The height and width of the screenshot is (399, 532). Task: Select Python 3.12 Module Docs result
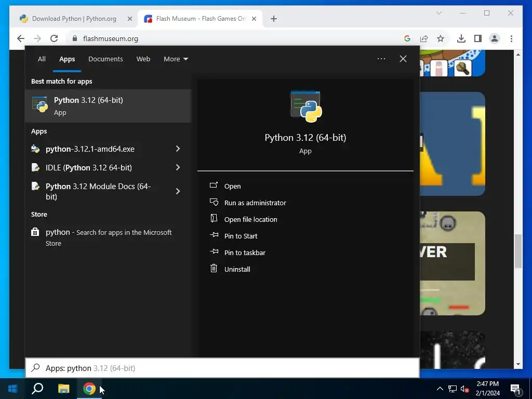pos(98,191)
